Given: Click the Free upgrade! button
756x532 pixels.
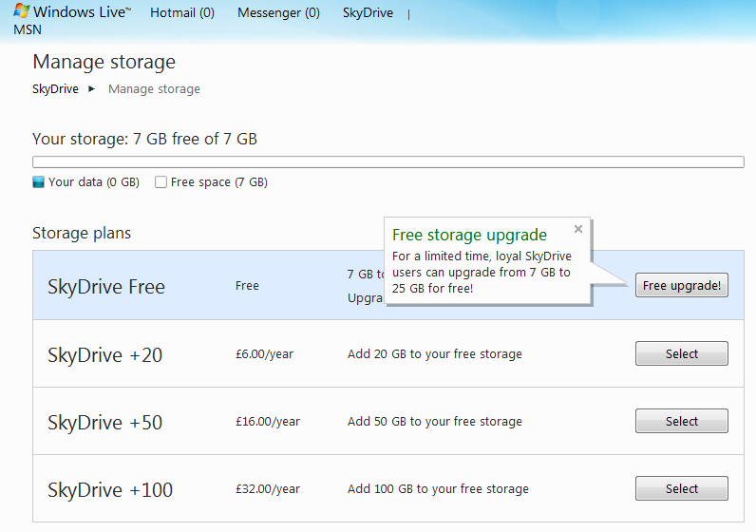Looking at the screenshot, I should [682, 286].
